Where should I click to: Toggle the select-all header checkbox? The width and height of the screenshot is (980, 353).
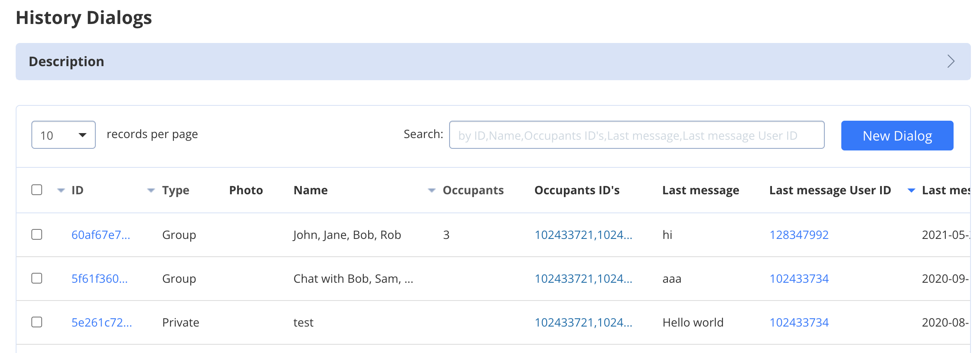[37, 190]
